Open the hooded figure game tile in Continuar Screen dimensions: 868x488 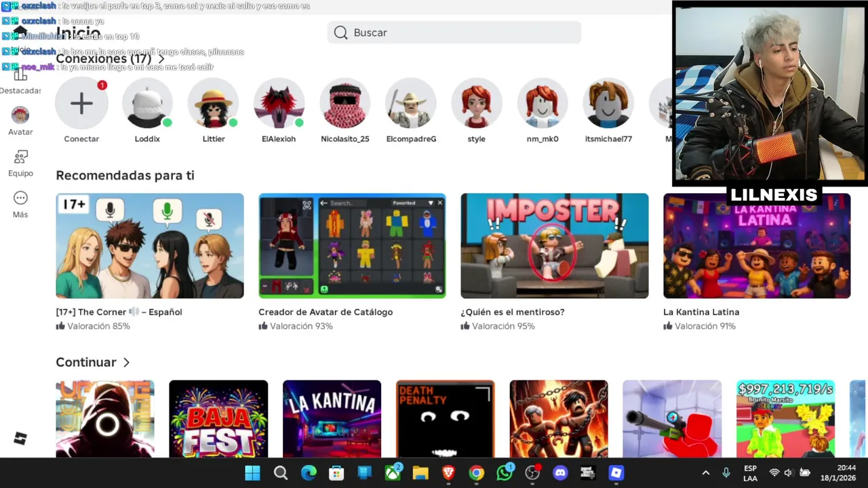(x=105, y=419)
